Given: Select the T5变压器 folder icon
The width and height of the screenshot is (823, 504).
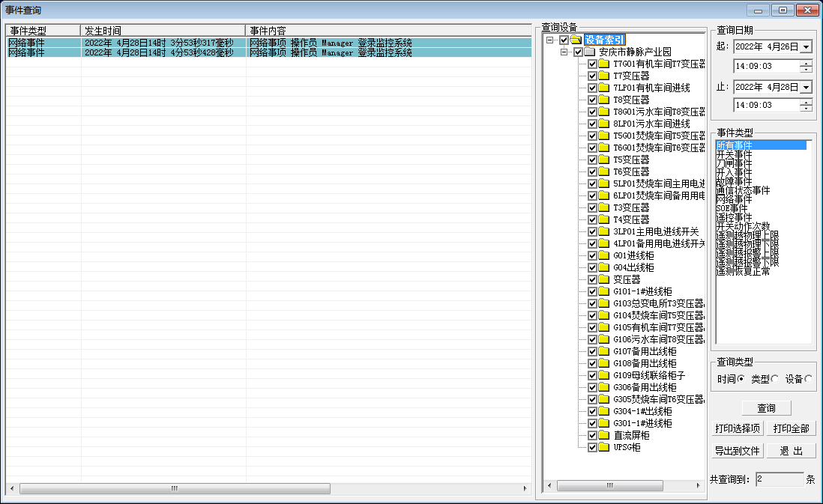Looking at the screenshot, I should [x=603, y=160].
